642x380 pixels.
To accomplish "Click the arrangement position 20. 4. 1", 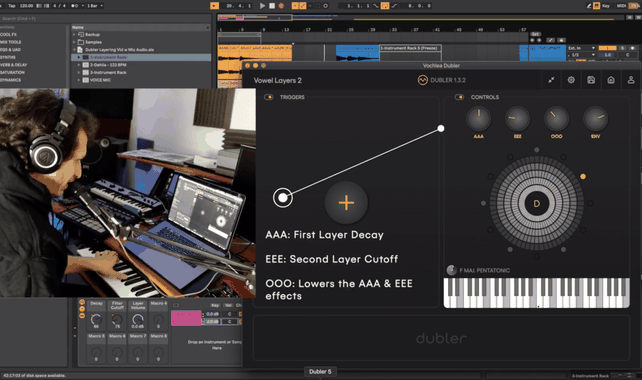I will [x=238, y=6].
